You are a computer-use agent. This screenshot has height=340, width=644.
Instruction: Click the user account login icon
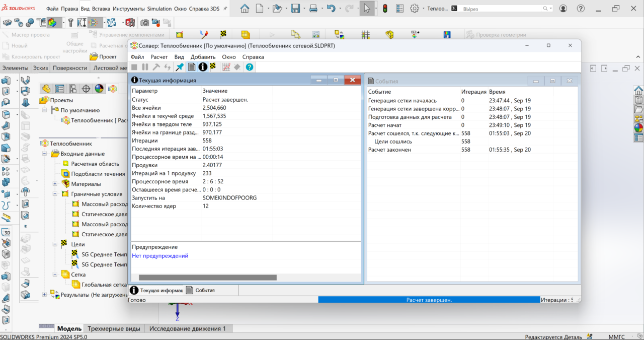click(563, 9)
